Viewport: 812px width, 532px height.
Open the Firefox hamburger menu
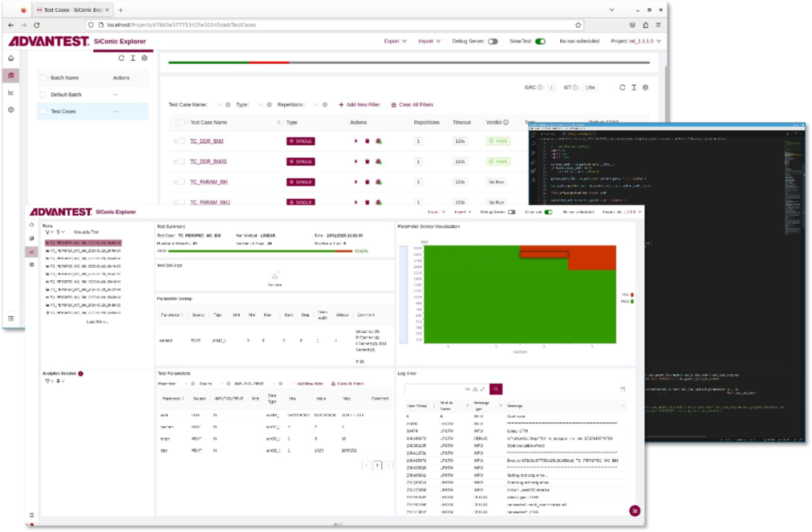tap(658, 25)
